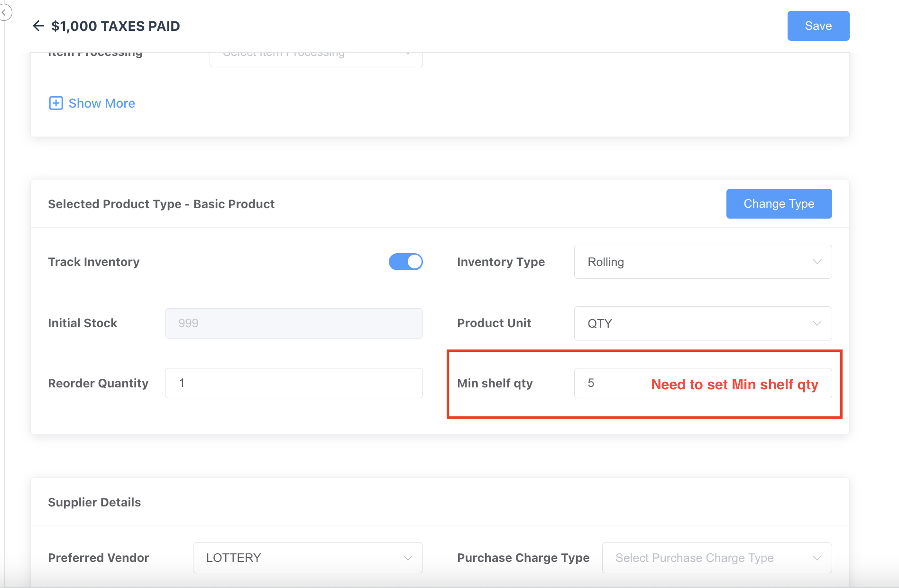Click the Supplier Details section header

(94, 502)
